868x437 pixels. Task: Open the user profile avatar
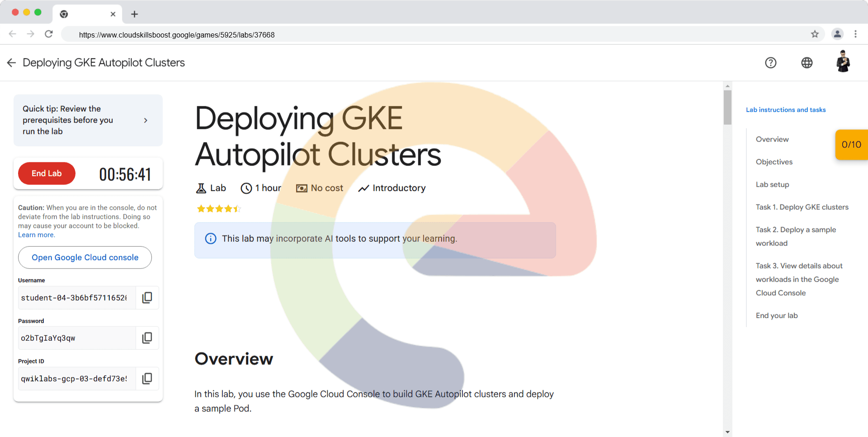click(x=843, y=62)
